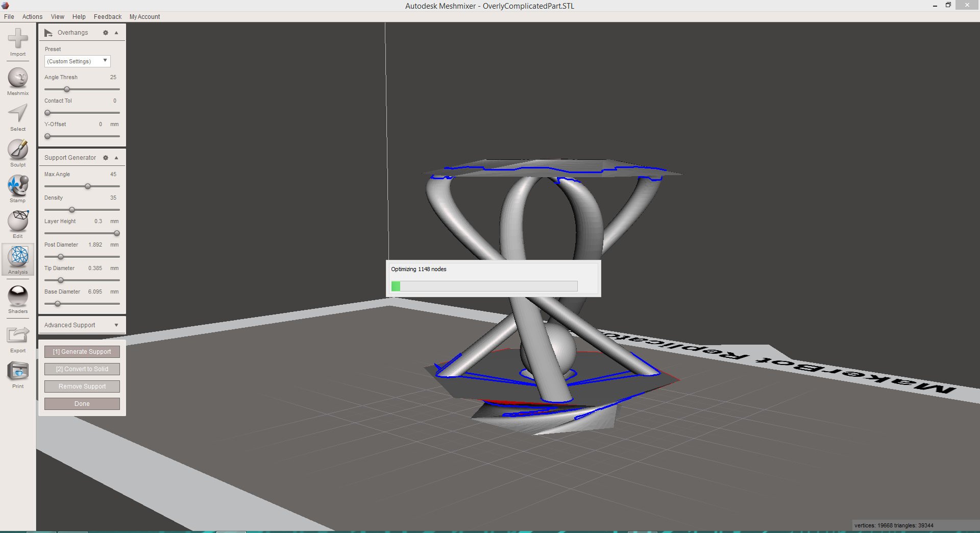The height and width of the screenshot is (533, 980).
Task: Click the Meshmixer app logo icon
Action: click(x=5, y=6)
